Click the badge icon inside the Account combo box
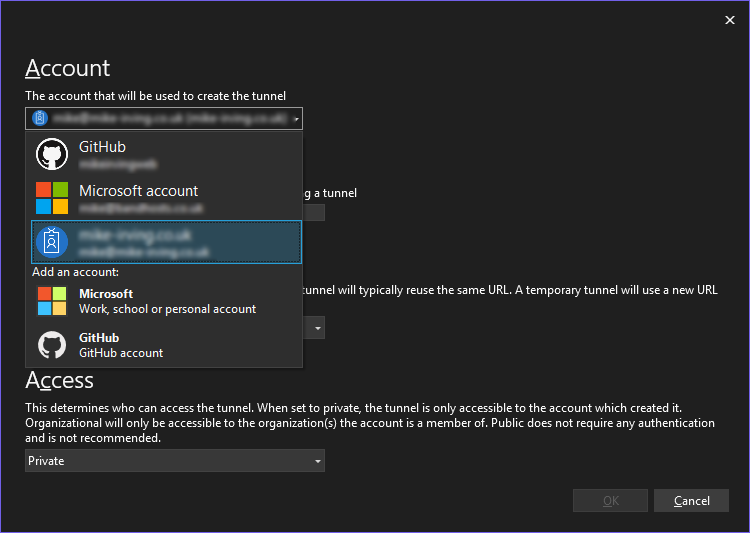Viewport: 750px width, 533px height. pos(40,118)
